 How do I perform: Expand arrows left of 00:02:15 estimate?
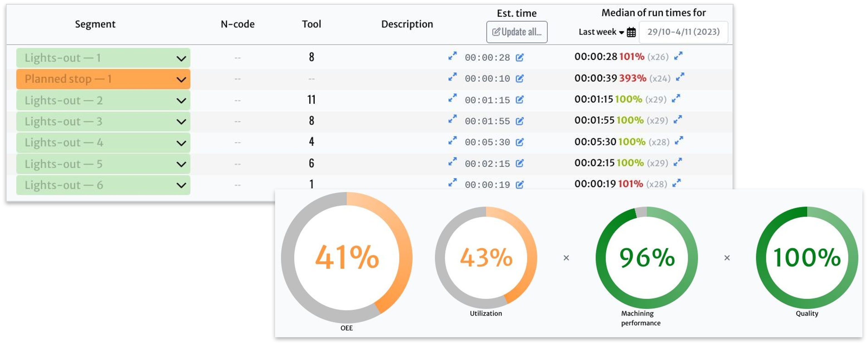tap(452, 162)
